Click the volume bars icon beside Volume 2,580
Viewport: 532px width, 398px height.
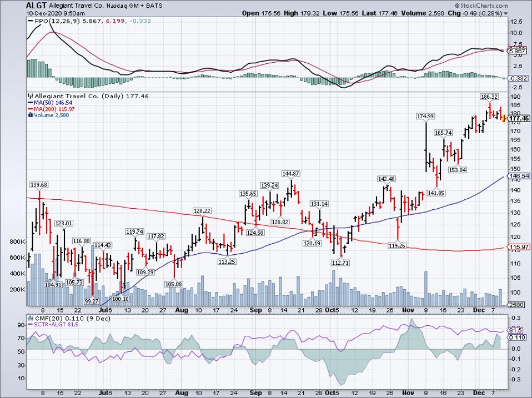pos(30,115)
